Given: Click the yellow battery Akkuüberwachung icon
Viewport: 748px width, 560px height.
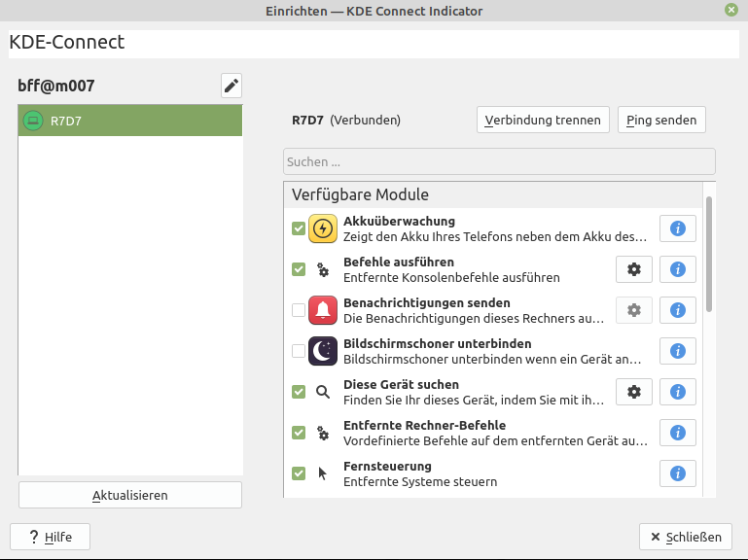Looking at the screenshot, I should coord(323,228).
